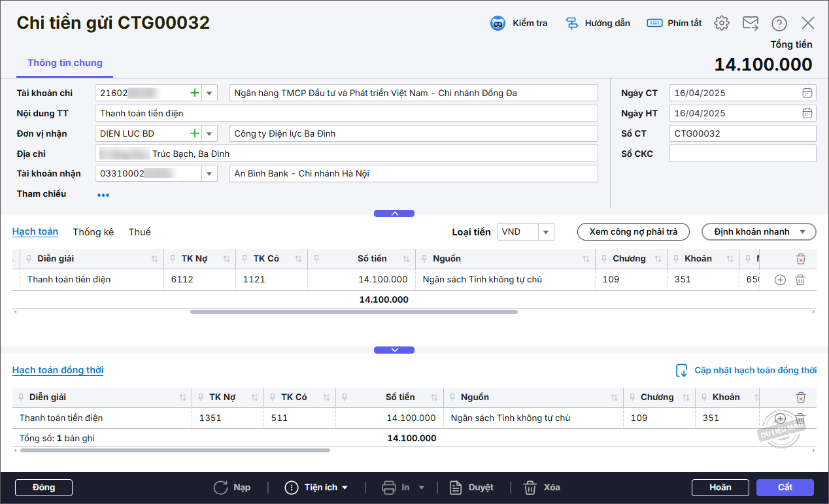Expand Định khoản nhanh dropdown

[803, 232]
